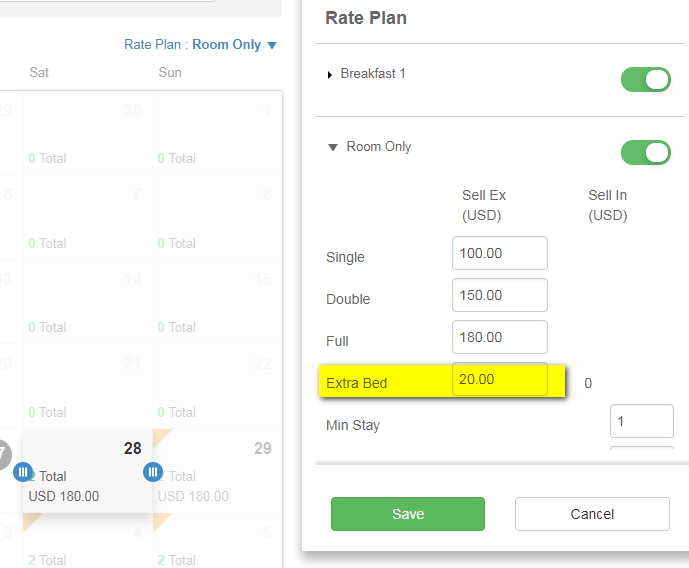Select the Min Stay input field
Viewport: 689px width, 568px height.
642,421
